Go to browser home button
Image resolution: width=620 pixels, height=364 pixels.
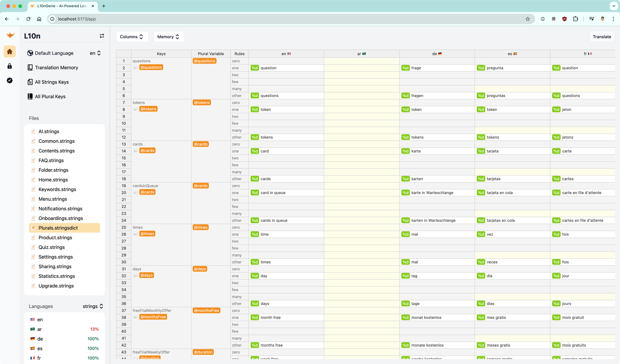39,19
